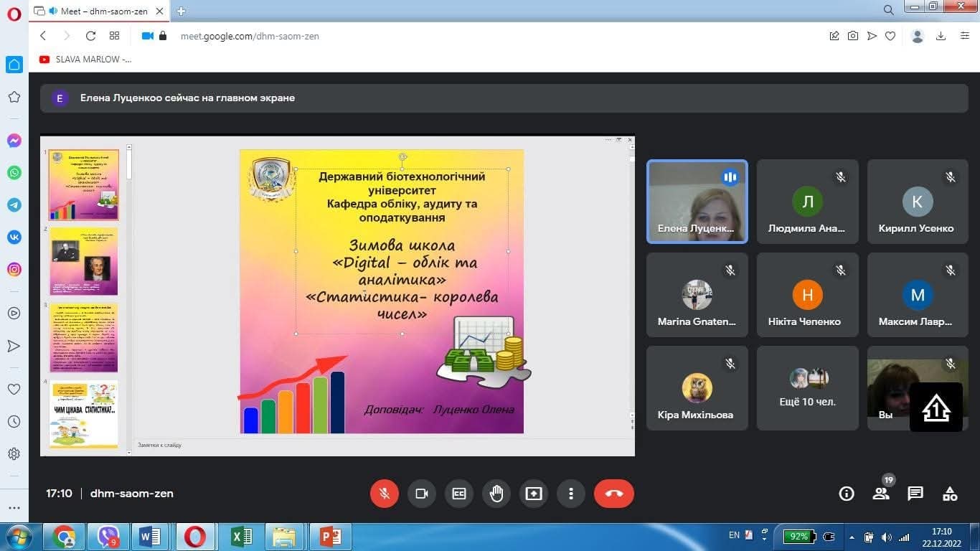Open meeting details info icon
Screen dimensions: 980x551
pos(847,494)
